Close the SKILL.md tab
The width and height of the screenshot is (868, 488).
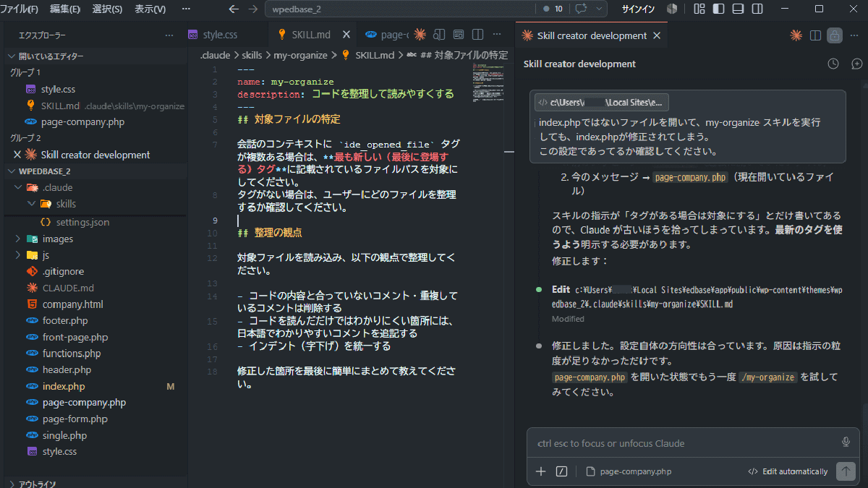pyautogui.click(x=346, y=35)
